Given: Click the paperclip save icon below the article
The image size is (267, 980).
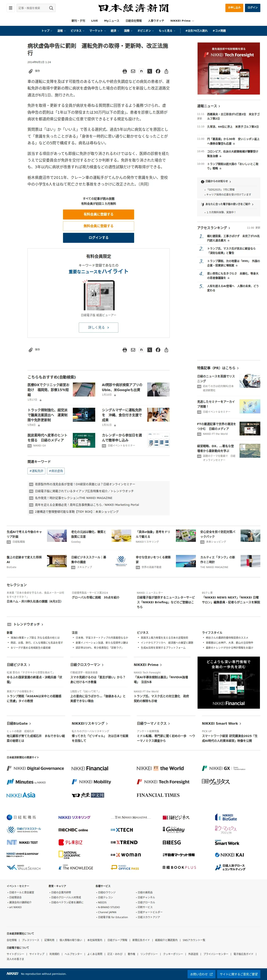Looking at the screenshot, I should point(30,350).
